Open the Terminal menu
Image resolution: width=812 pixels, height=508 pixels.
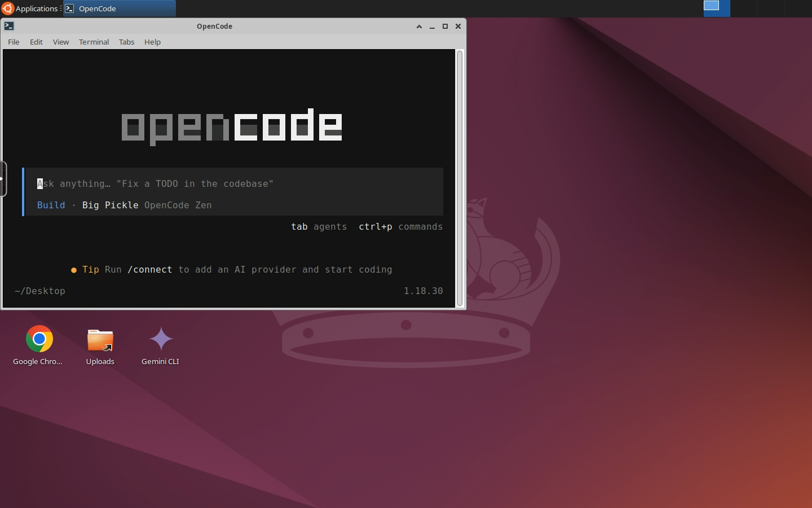click(x=94, y=42)
